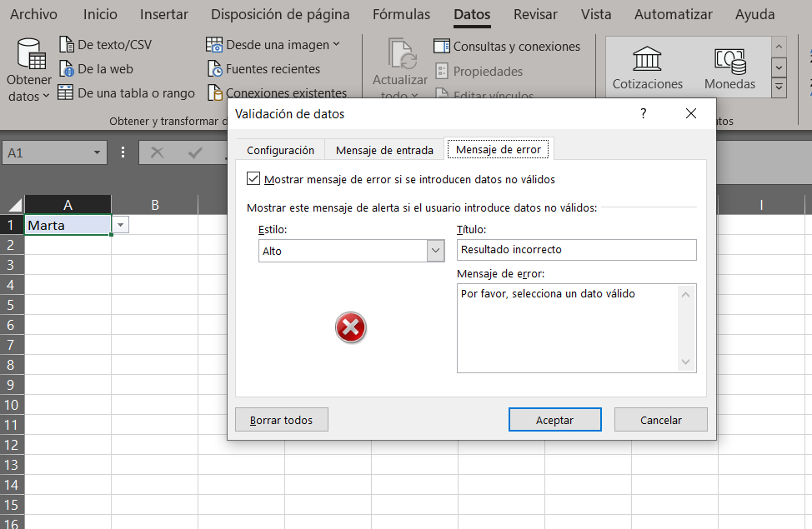
Task: Select column I header
Action: coord(761,205)
